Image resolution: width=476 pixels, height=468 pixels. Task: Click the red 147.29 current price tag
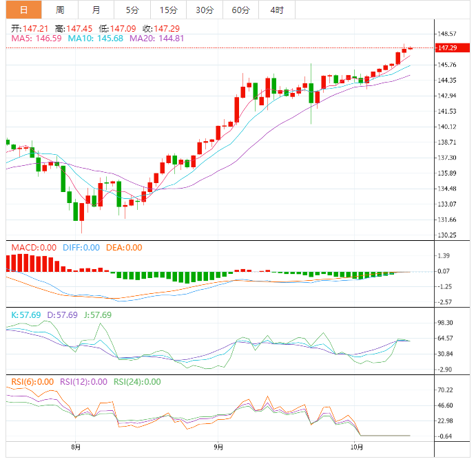coord(453,47)
